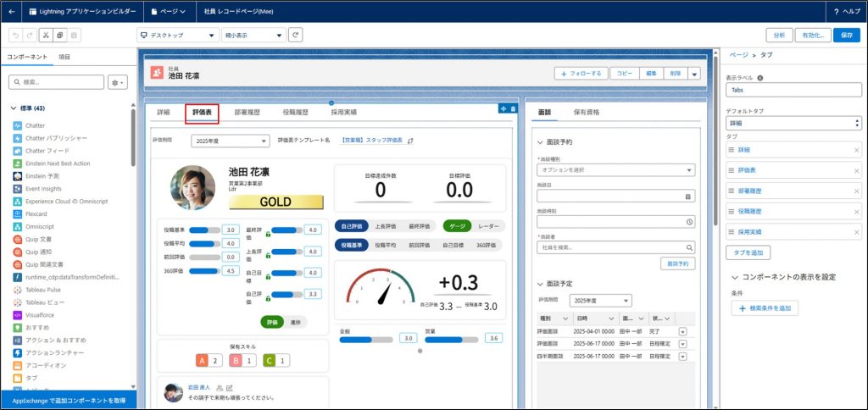Open the 保有資格 tab
This screenshot has width=868, height=410.
click(x=587, y=112)
